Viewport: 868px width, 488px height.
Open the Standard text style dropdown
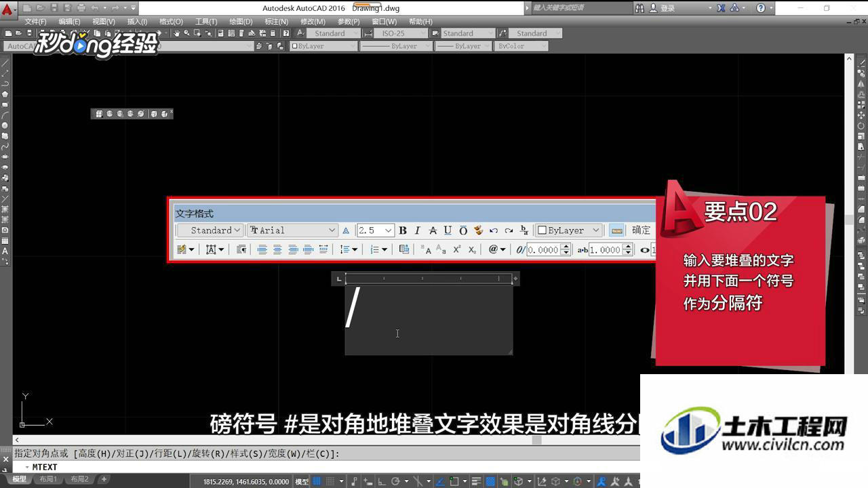point(210,230)
